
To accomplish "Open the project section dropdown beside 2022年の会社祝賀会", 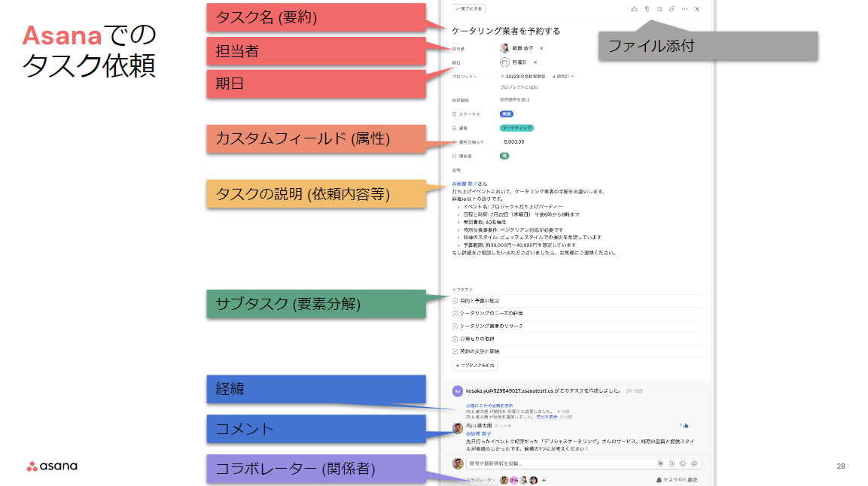I will point(564,76).
